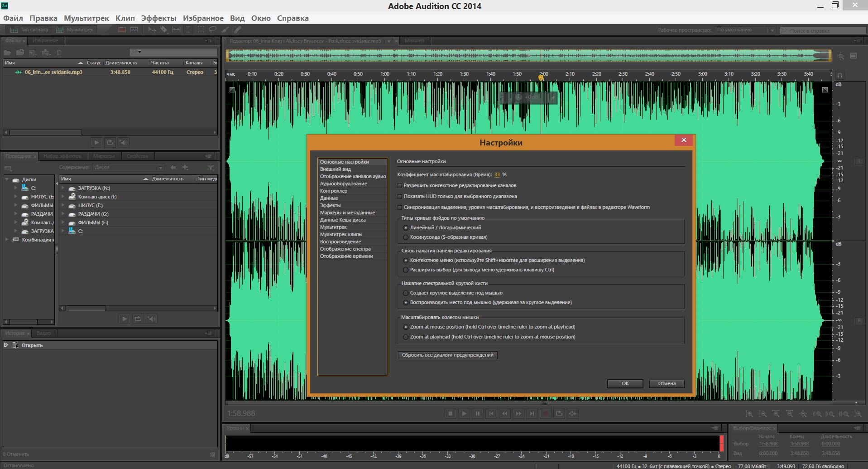Click OK in Настройки dialog

pyautogui.click(x=625, y=383)
